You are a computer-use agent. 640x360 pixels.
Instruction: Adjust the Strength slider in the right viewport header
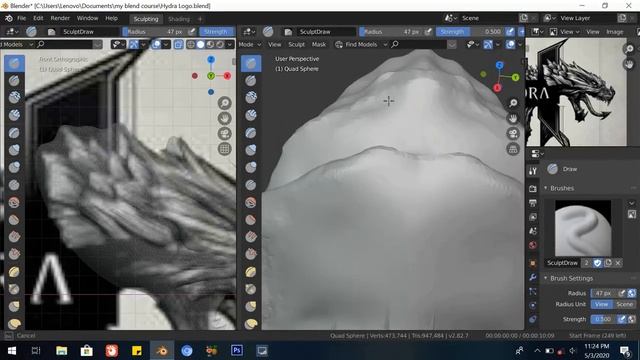coord(470,31)
